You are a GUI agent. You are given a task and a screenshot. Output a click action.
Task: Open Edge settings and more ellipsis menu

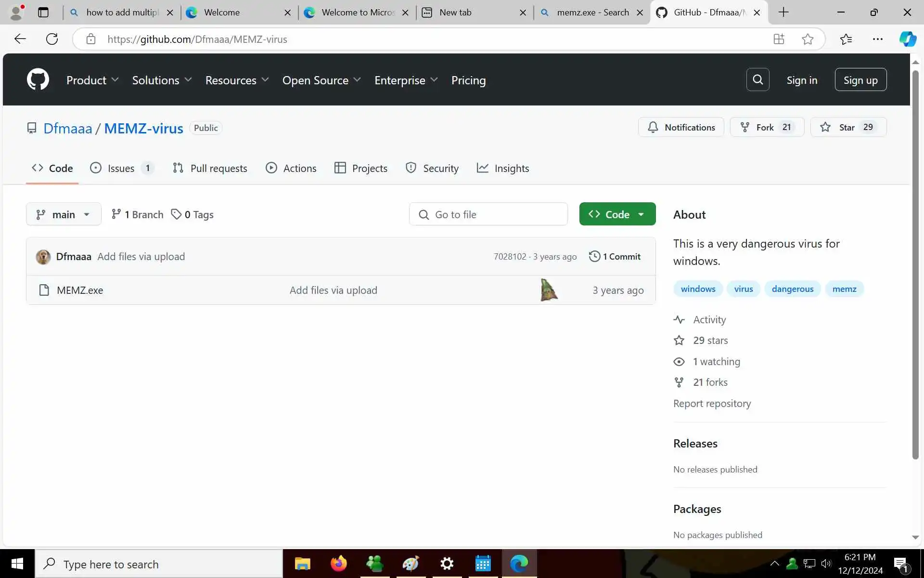coord(877,39)
